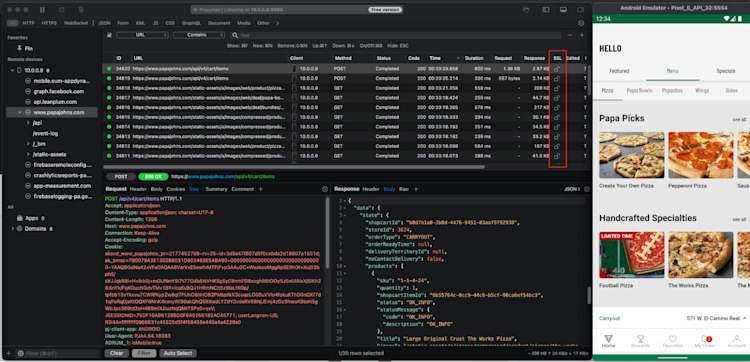Viewport: 750px width, 362px height.
Task: Switch to Response Raw tab
Action: [404, 189]
